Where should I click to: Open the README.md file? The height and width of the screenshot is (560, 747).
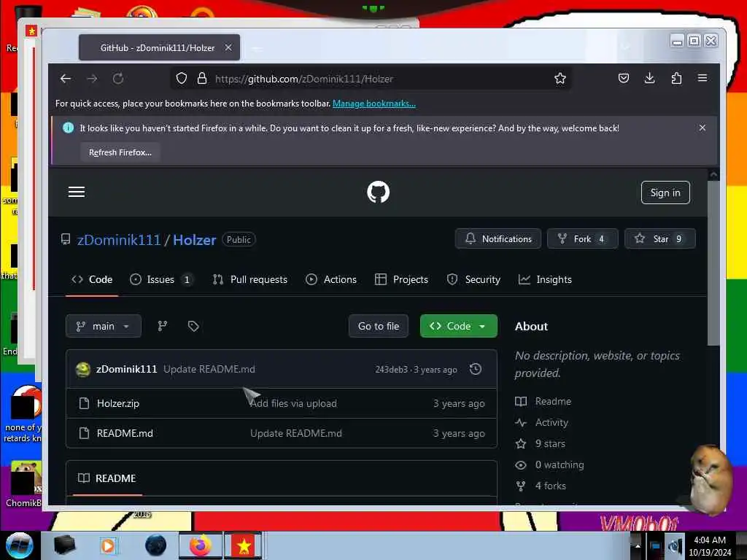[125, 433]
